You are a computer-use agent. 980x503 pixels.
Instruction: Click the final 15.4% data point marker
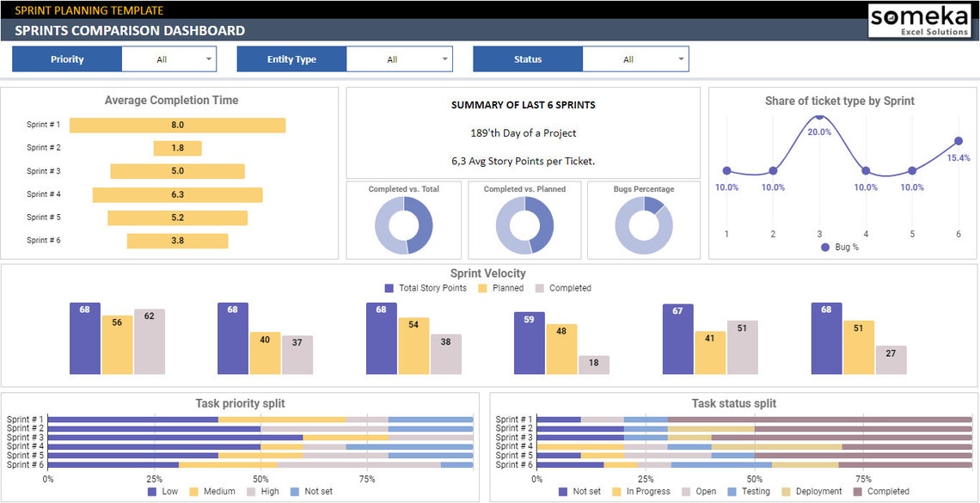(x=957, y=140)
